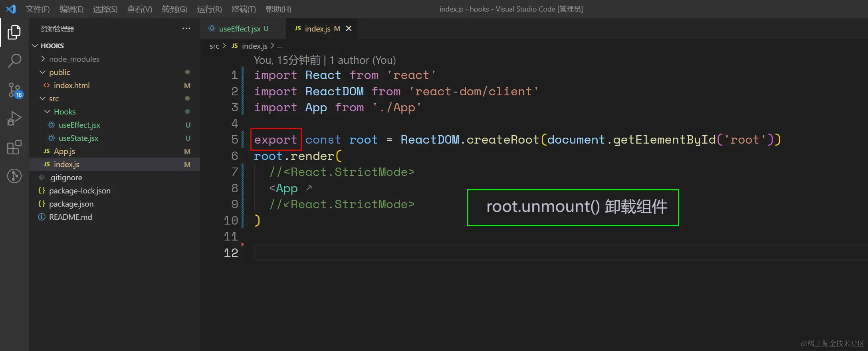Open the 选择(S) menu
The image size is (868, 351).
coord(105,9)
